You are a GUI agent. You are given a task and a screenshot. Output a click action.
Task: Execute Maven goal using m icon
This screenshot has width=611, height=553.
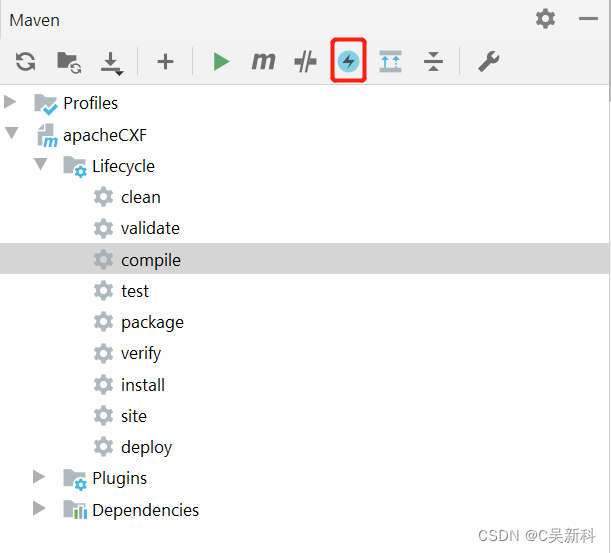point(263,61)
